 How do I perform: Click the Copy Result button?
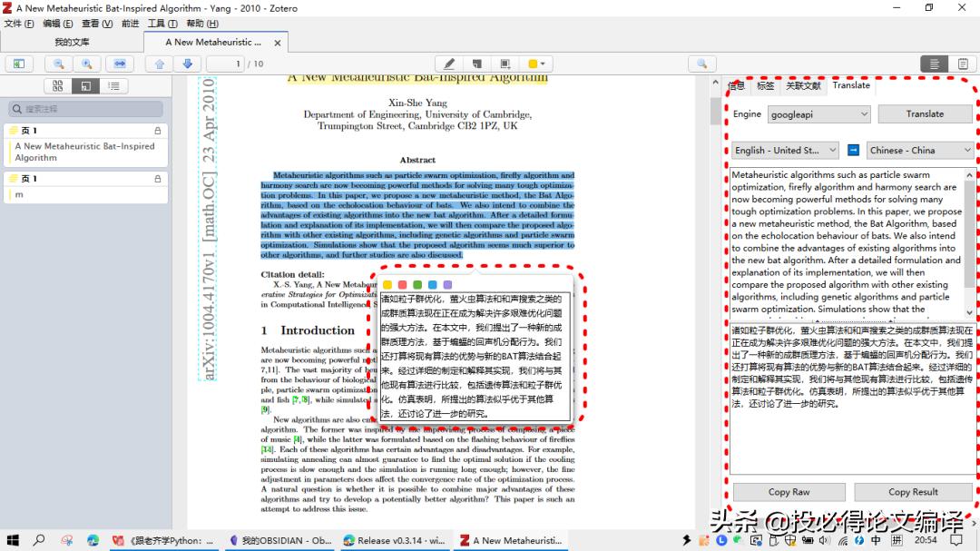tap(912, 492)
